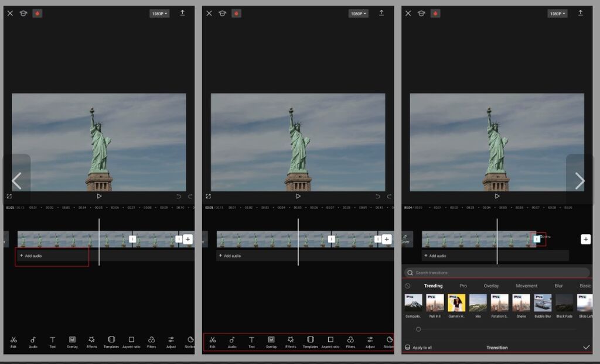Switch to the Pro transitions tab

pyautogui.click(x=463, y=286)
